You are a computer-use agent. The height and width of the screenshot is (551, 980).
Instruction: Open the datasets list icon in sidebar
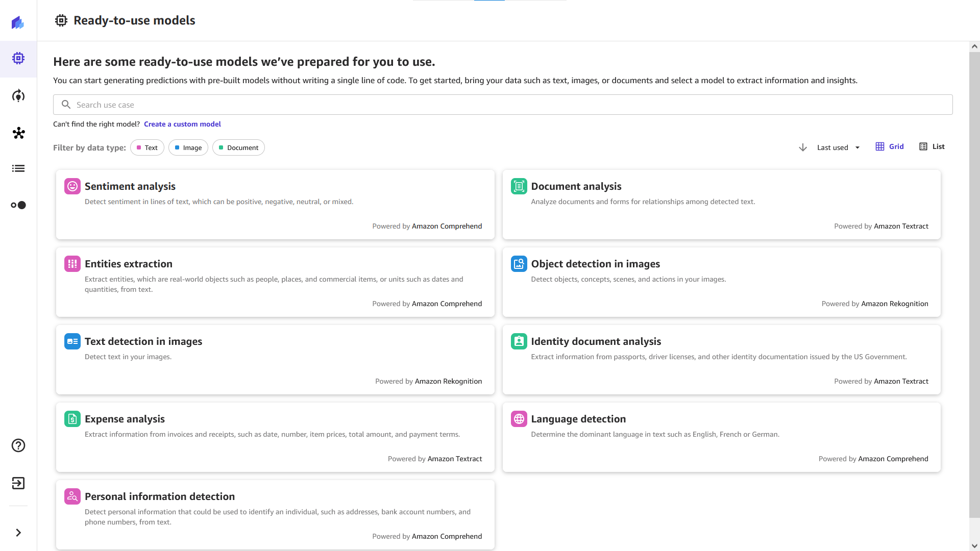[x=18, y=168]
